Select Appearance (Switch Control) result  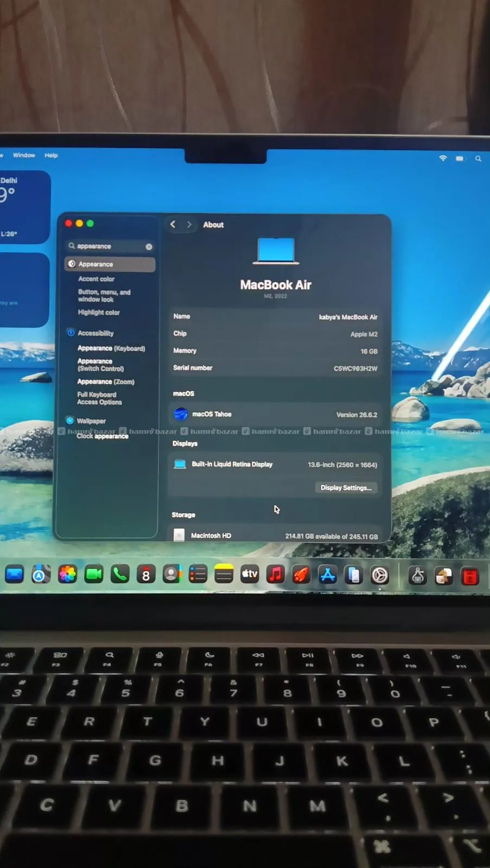(100, 365)
